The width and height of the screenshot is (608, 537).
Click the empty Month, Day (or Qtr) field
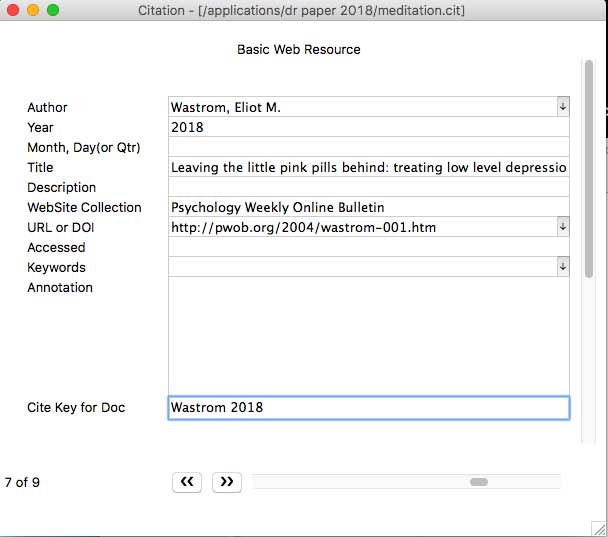(368, 147)
